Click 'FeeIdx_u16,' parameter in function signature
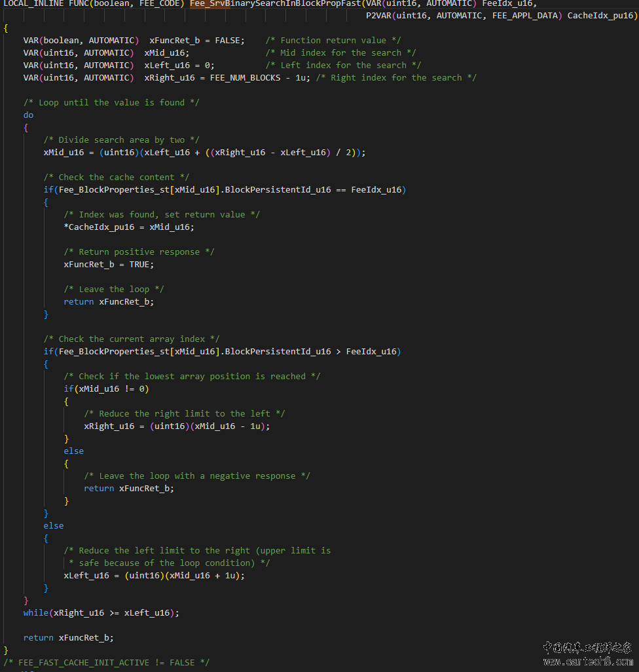 coord(509,3)
